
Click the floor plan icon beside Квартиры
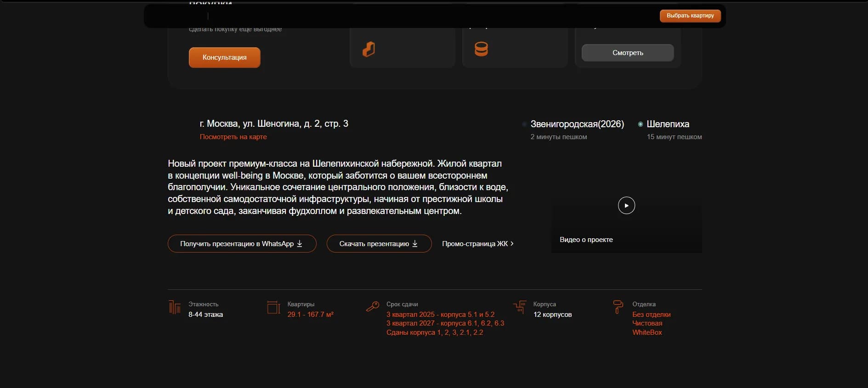[x=273, y=307]
